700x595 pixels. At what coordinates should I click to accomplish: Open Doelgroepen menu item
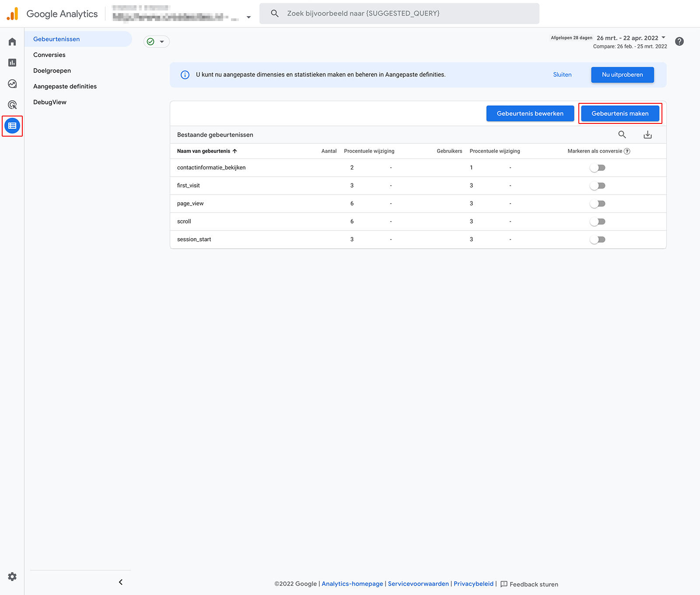[x=52, y=70]
